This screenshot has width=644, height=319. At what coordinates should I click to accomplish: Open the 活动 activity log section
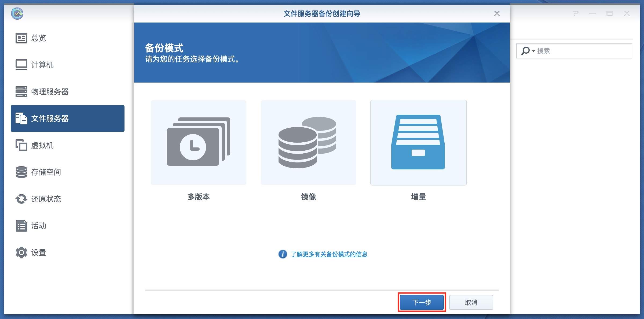38,226
